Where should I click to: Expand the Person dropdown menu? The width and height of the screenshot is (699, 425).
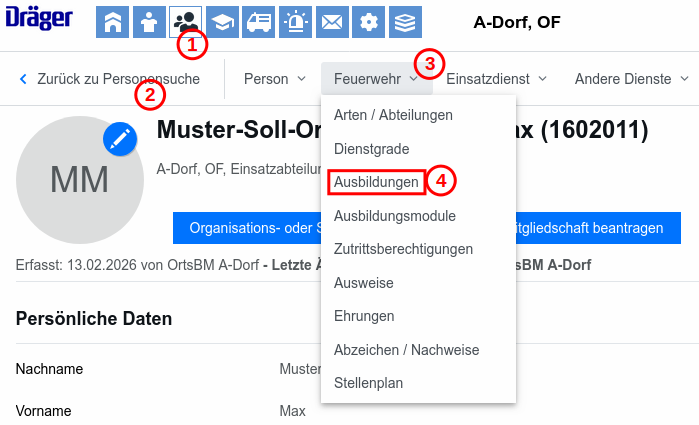coord(275,79)
